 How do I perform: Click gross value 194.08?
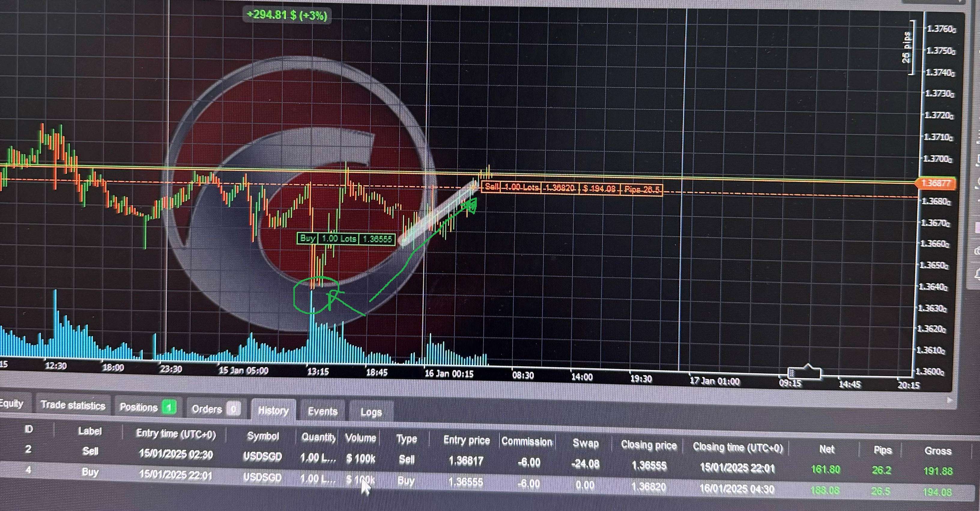[x=937, y=492]
